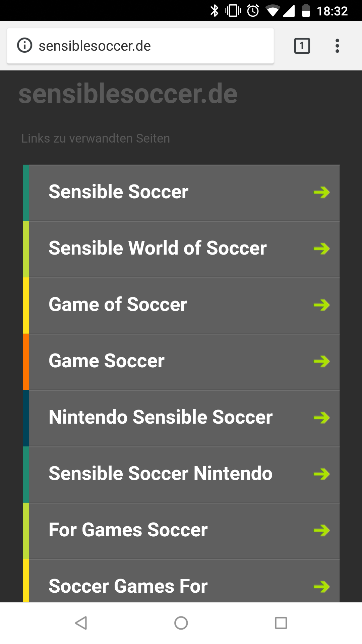
Task: Click the arrow beside Game of Soccer
Action: 321,305
